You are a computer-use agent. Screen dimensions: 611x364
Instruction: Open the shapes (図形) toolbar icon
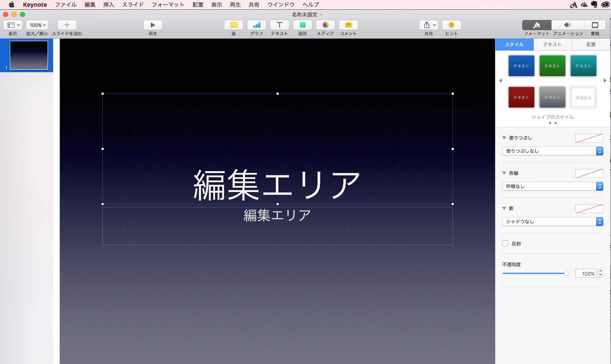coord(303,25)
